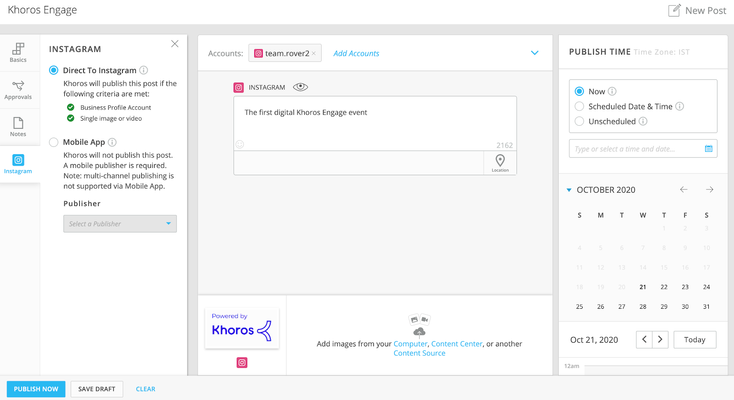Select Direct To Instagram option
Viewport: 734px width, 400px height.
(53, 70)
